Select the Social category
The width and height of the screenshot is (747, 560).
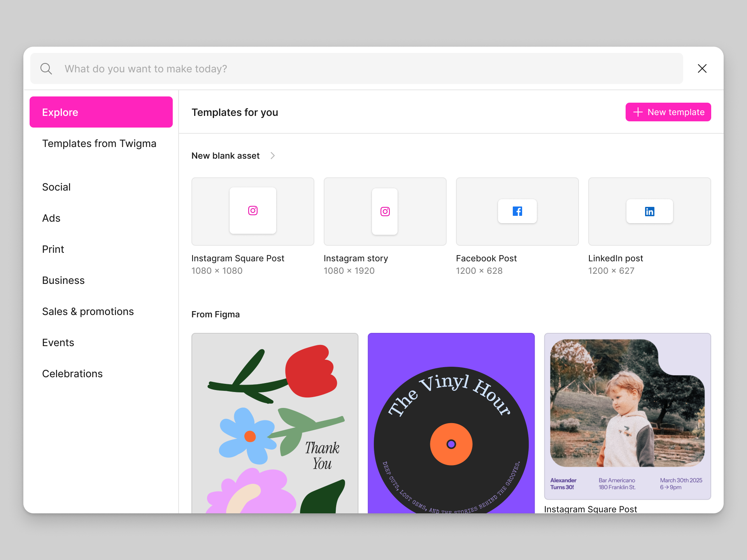(56, 187)
